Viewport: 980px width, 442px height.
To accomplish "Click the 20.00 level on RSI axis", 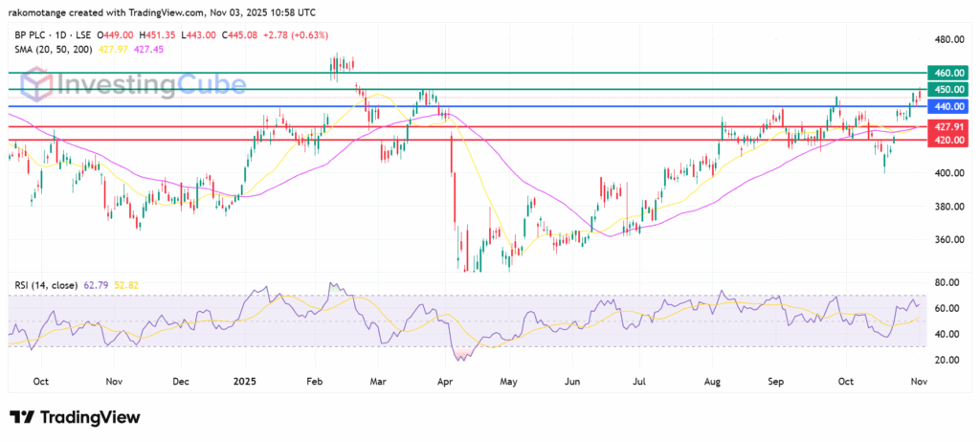I will point(947,360).
